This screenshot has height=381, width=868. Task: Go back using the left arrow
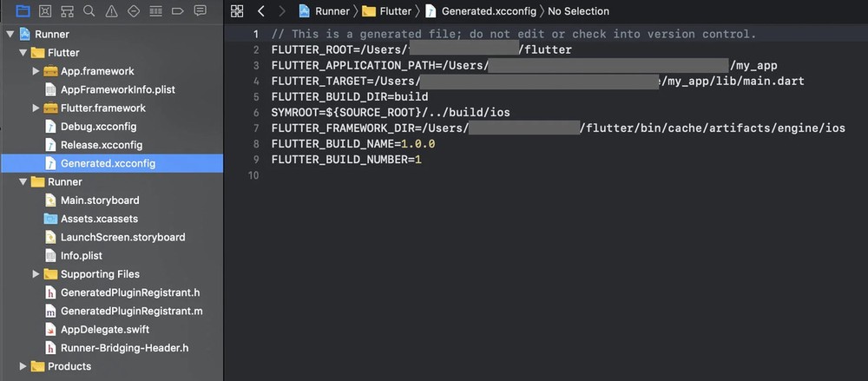260,11
